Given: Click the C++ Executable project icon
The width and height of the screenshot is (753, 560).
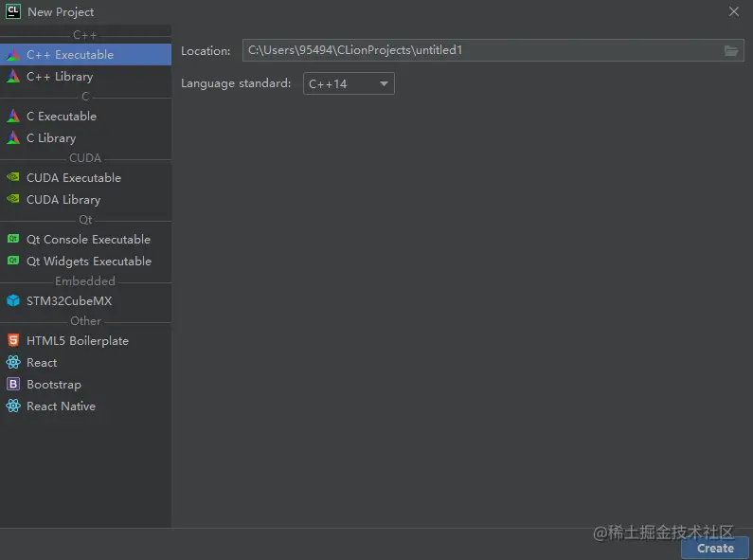Looking at the screenshot, I should coord(13,54).
